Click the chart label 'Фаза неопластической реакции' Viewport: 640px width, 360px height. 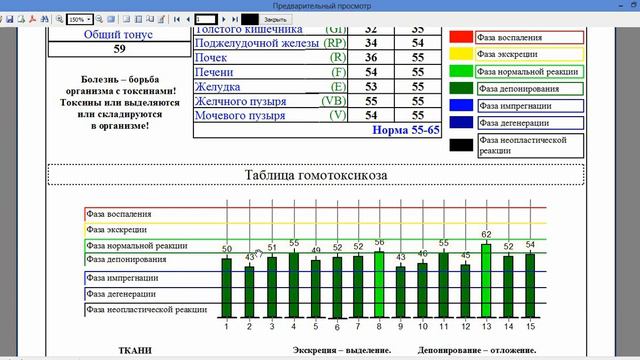pos(147,309)
